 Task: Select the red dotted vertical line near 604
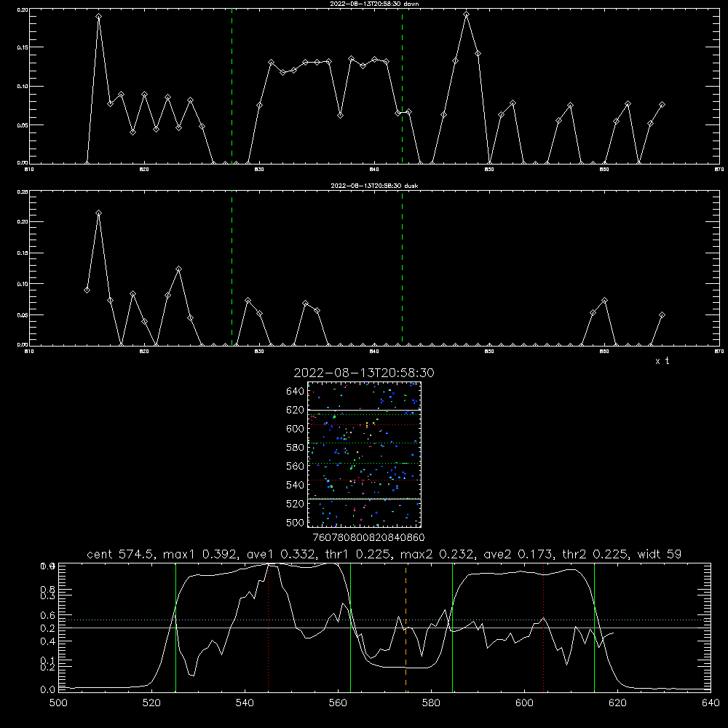click(543, 628)
